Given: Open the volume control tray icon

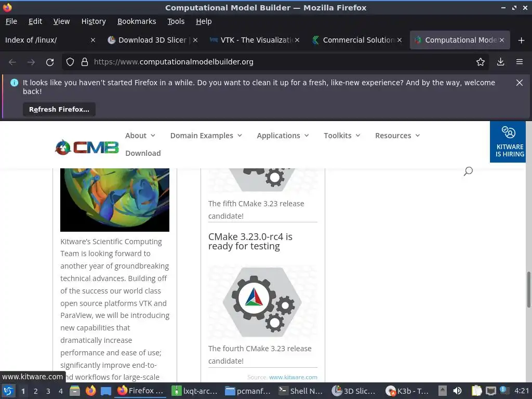Looking at the screenshot, I should click(x=457, y=391).
